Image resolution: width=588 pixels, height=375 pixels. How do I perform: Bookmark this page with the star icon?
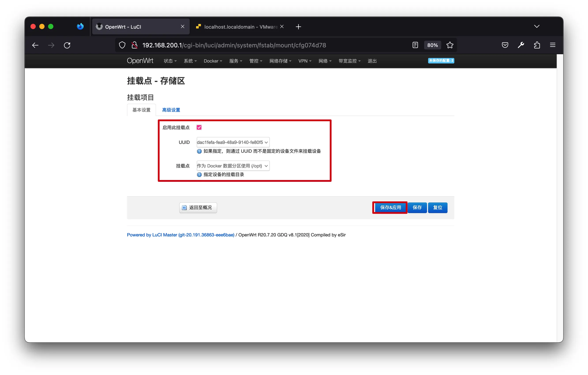[x=450, y=45]
